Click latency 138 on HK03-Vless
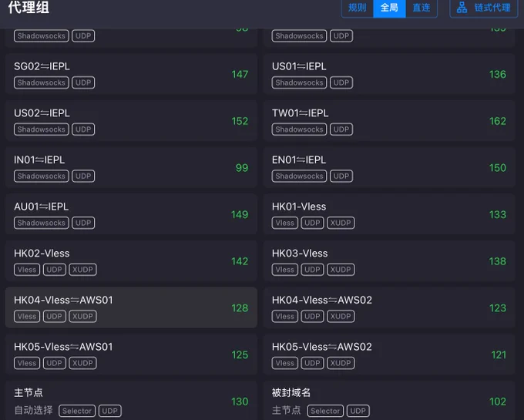 pos(498,261)
